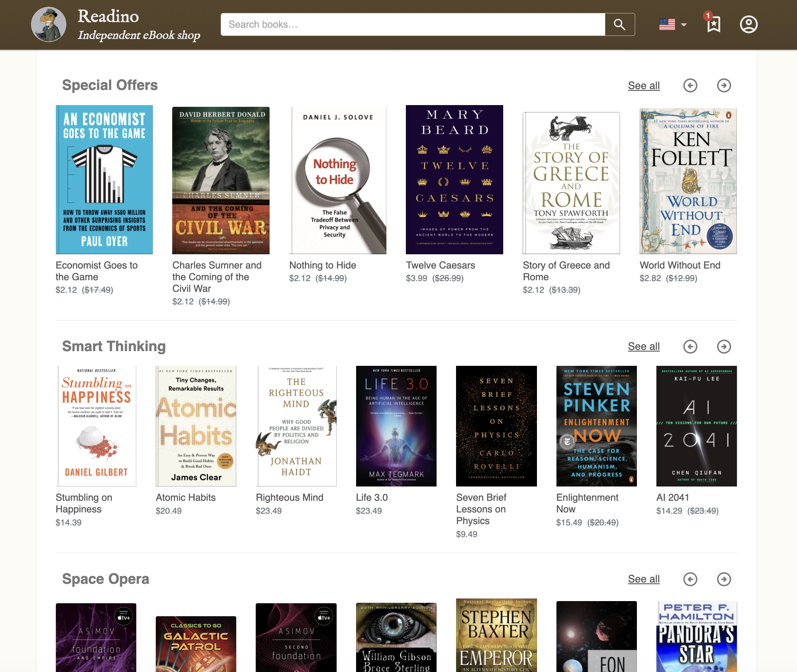797x672 pixels.
Task: Open An Economist Goes to the Game cover
Action: [x=104, y=179]
